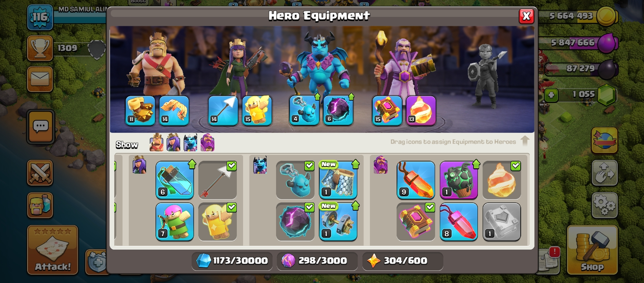Show only Barbarian King equipment filter
The image size is (644, 283).
pos(156,142)
